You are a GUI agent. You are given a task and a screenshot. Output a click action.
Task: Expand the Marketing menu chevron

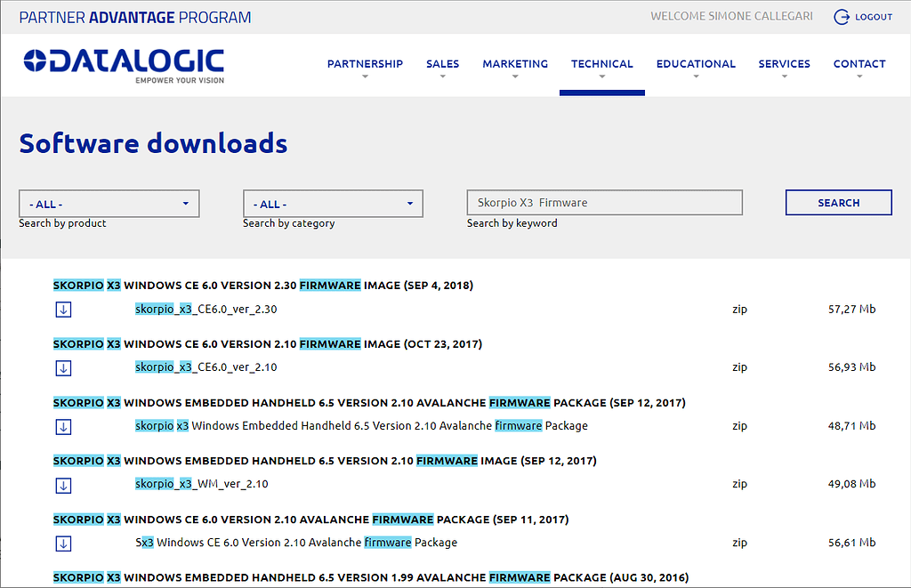[x=515, y=77]
